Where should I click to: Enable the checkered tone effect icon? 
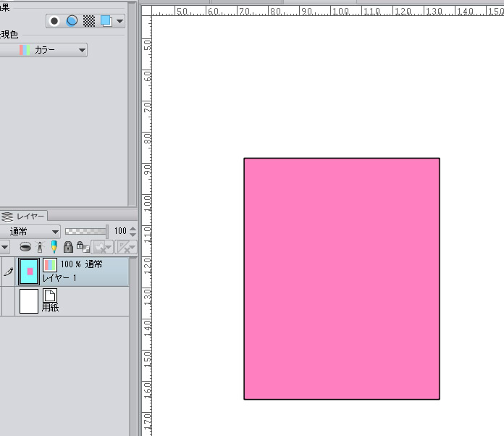coord(89,21)
